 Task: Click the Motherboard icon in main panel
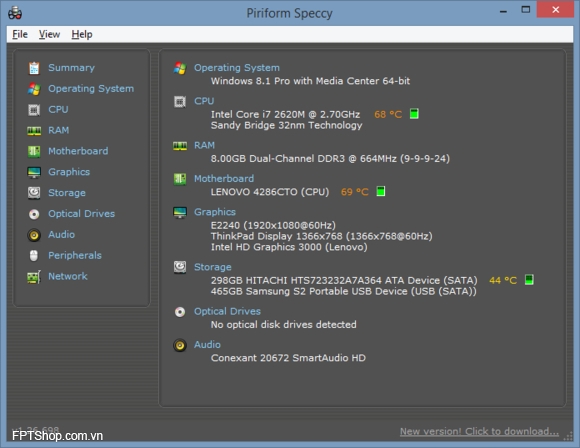pos(180,179)
